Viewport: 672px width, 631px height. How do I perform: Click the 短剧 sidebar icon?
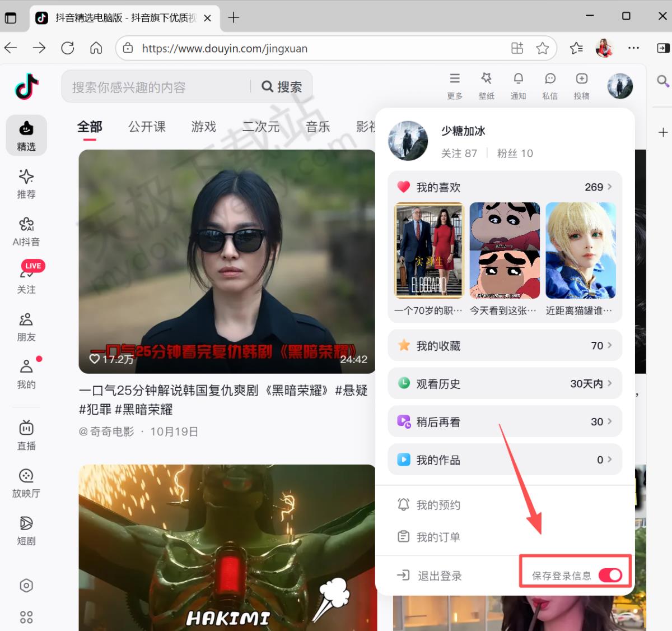point(26,530)
